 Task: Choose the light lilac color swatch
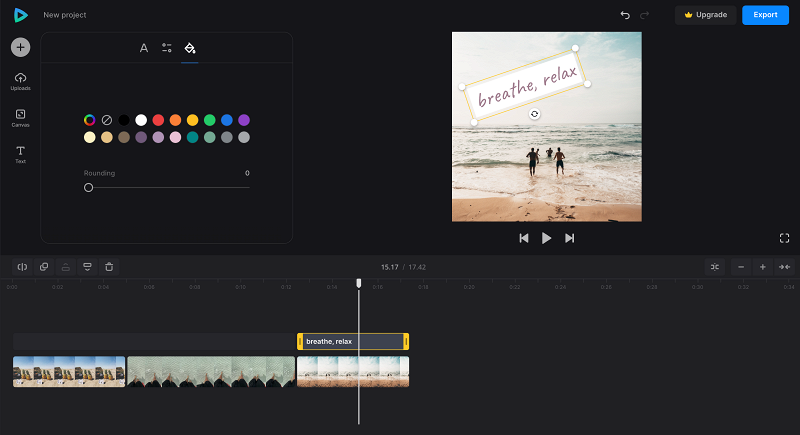pyautogui.click(x=158, y=137)
